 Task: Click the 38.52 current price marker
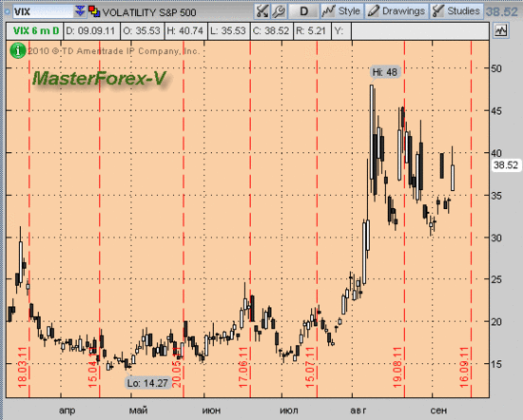[x=506, y=165]
